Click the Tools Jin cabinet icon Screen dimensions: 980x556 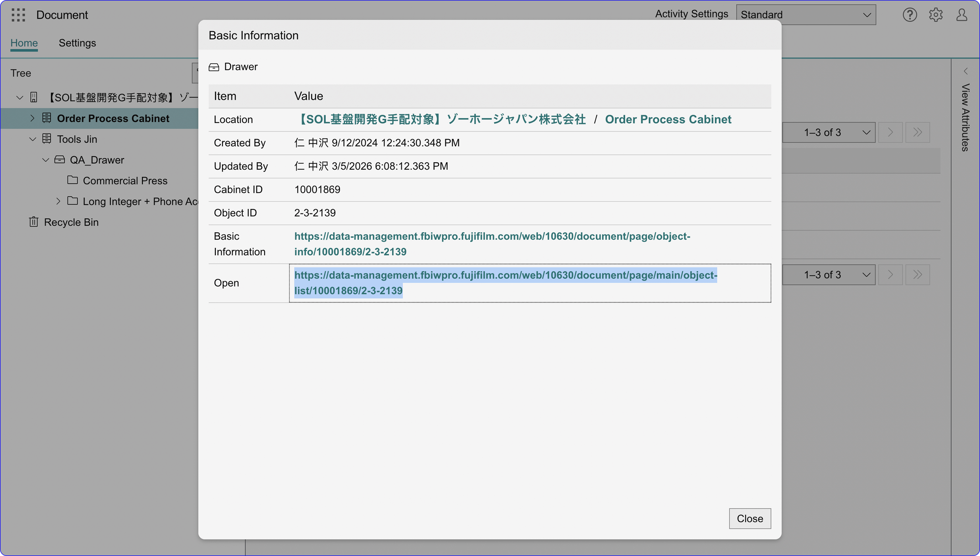coord(47,139)
